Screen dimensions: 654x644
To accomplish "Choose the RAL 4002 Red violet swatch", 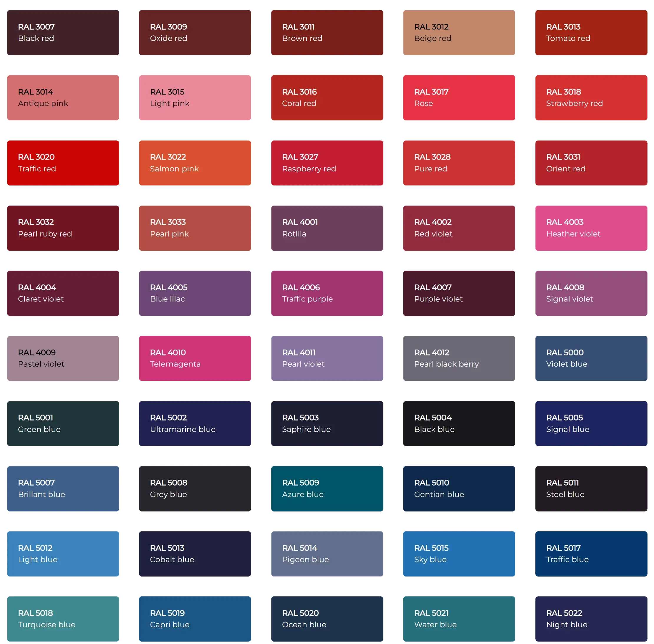I will [459, 228].
